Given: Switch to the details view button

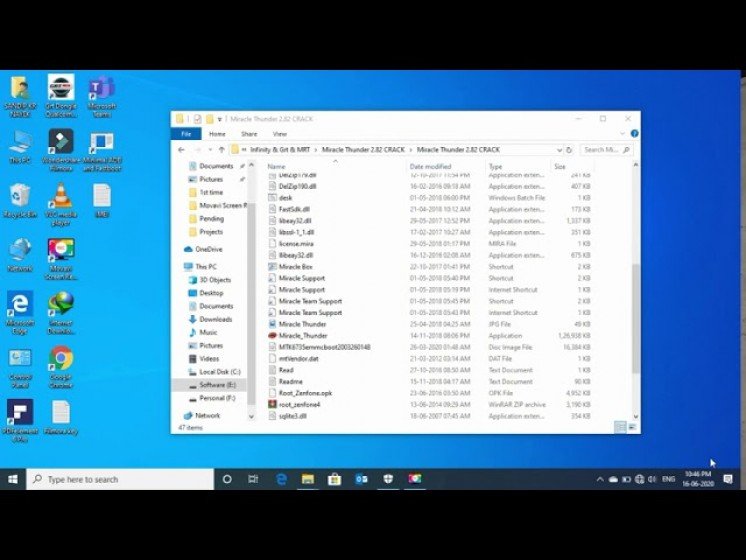Looking at the screenshot, I should pos(620,427).
